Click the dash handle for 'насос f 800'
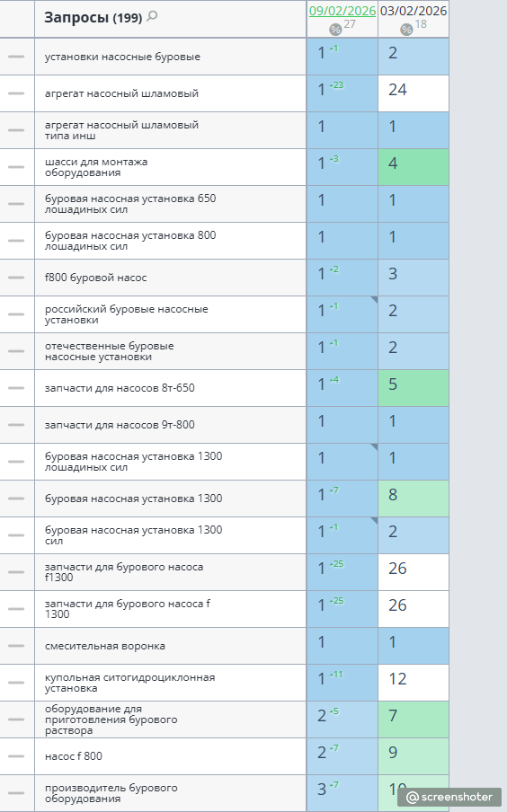Screen dimensions: 507x812 16,756
